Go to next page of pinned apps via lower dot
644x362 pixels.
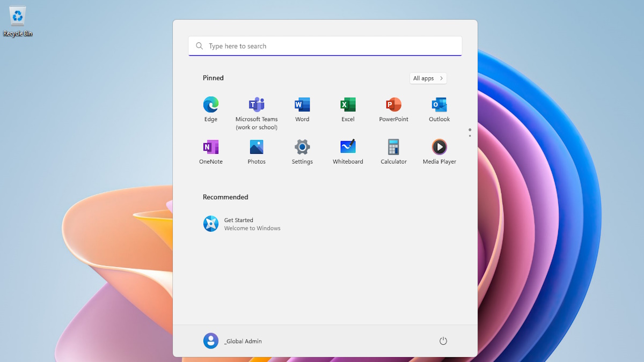point(470,136)
